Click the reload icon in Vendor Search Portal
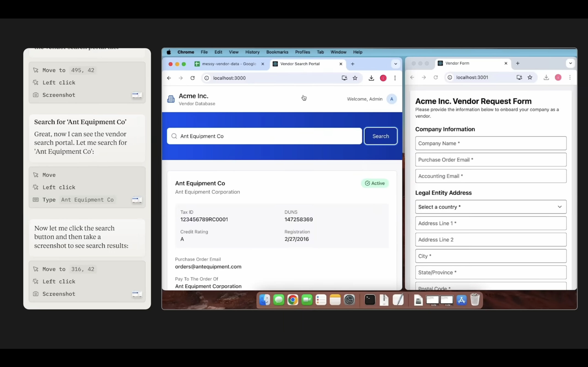Viewport: 588px width, 367px height. click(x=192, y=78)
